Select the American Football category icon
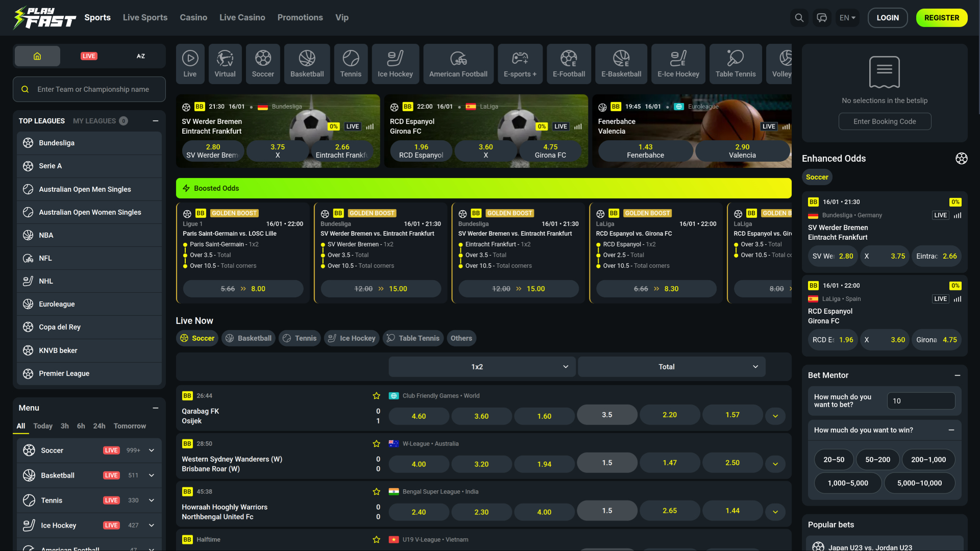Viewport: 980px width, 551px height. click(x=458, y=63)
